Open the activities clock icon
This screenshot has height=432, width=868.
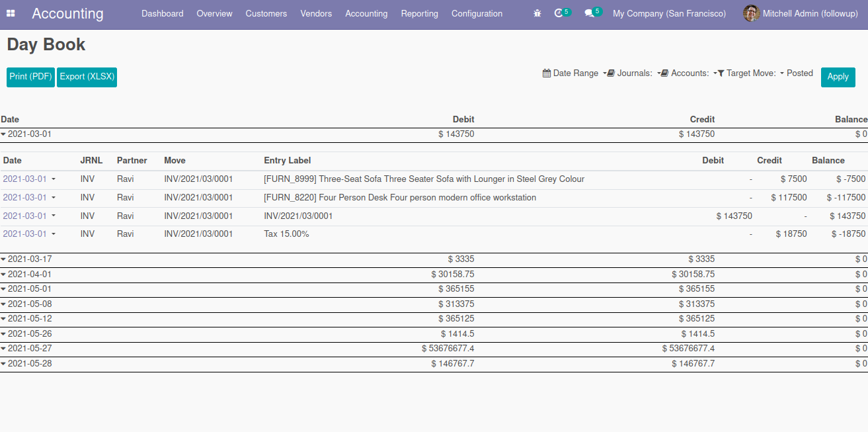tap(559, 13)
